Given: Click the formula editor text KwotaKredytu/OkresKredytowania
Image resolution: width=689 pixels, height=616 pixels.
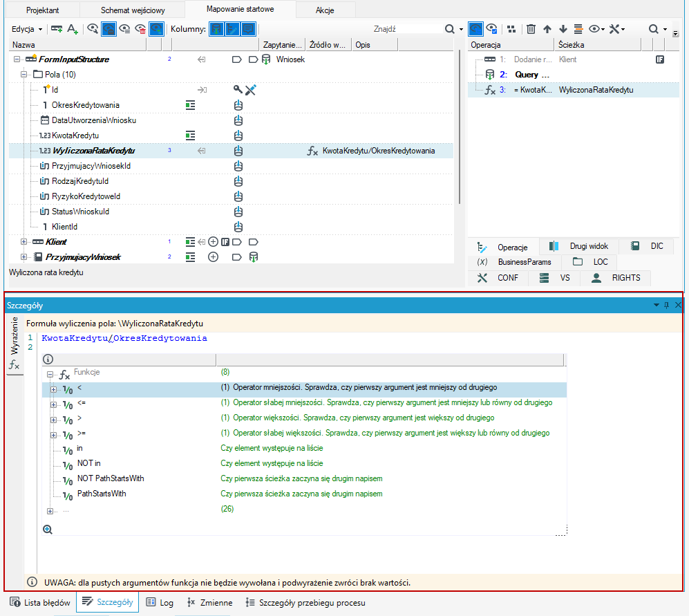Looking at the screenshot, I should coord(124,338).
